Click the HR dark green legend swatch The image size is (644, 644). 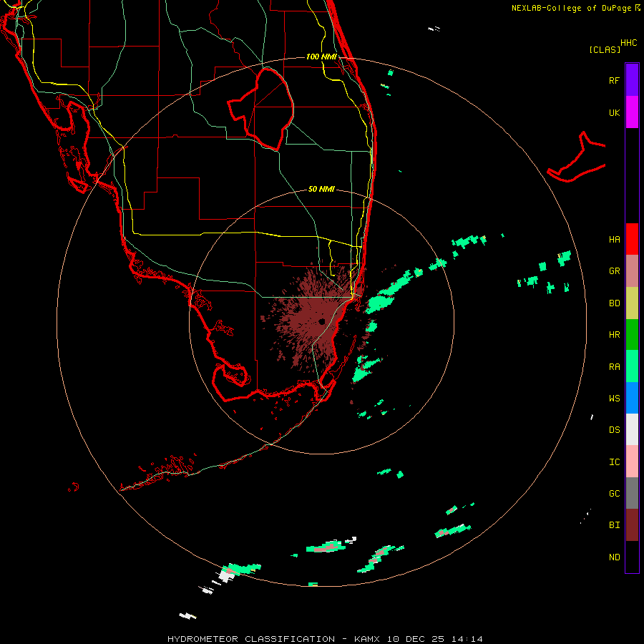point(632,334)
